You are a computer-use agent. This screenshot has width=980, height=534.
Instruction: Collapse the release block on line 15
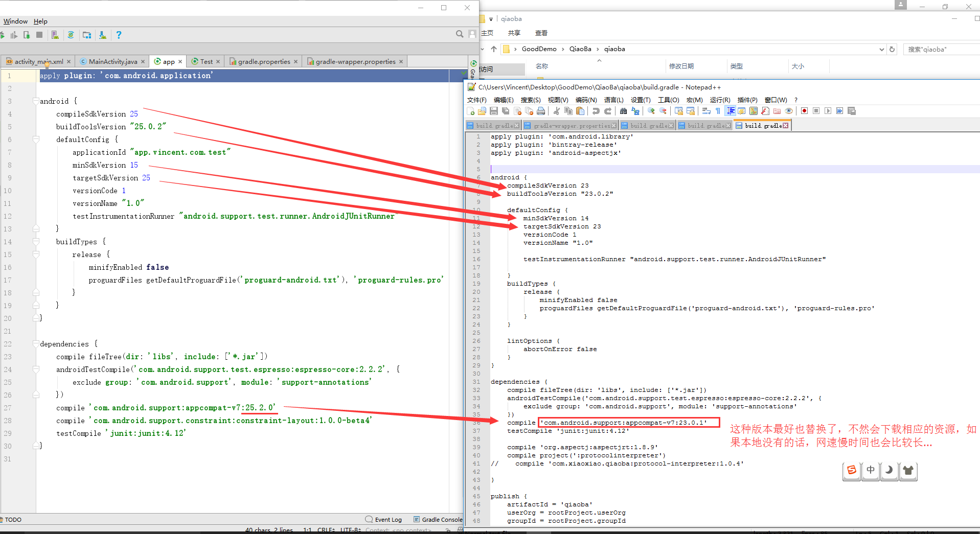point(36,254)
